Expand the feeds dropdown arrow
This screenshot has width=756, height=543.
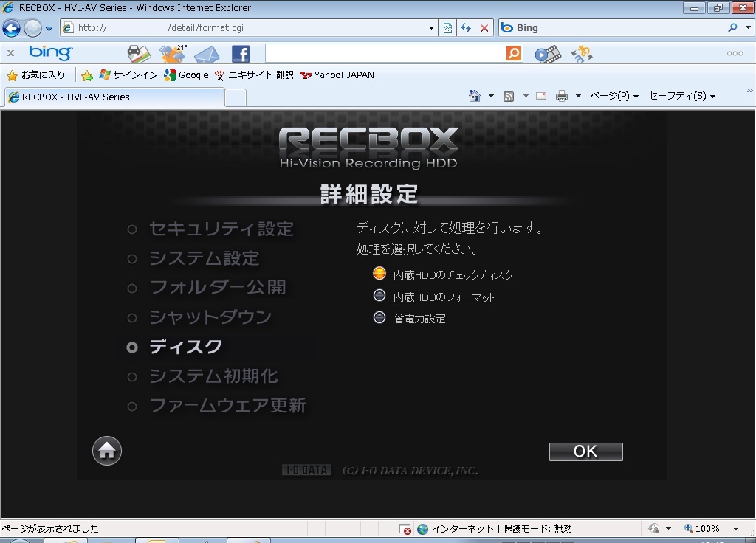click(x=526, y=96)
